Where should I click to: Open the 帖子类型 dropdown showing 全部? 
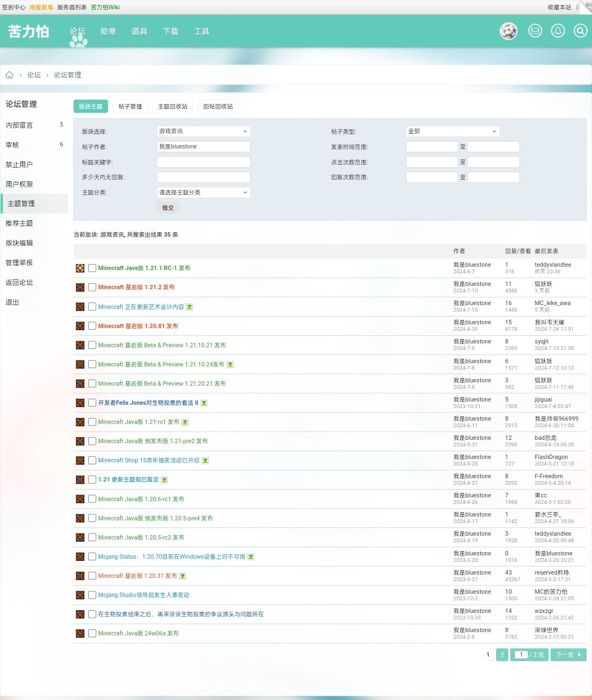453,131
